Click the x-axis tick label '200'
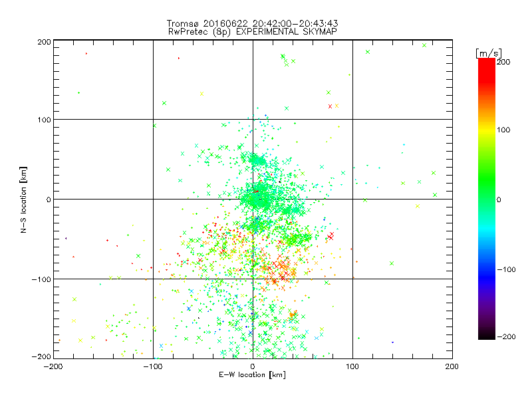532x399 pixels. pyautogui.click(x=452, y=366)
